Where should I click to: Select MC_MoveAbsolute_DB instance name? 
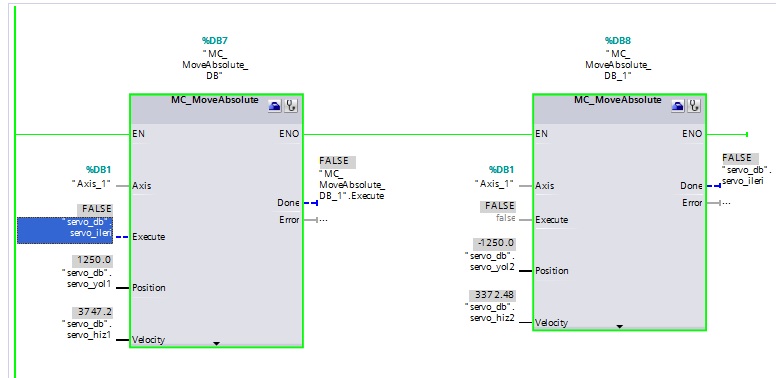coord(215,65)
